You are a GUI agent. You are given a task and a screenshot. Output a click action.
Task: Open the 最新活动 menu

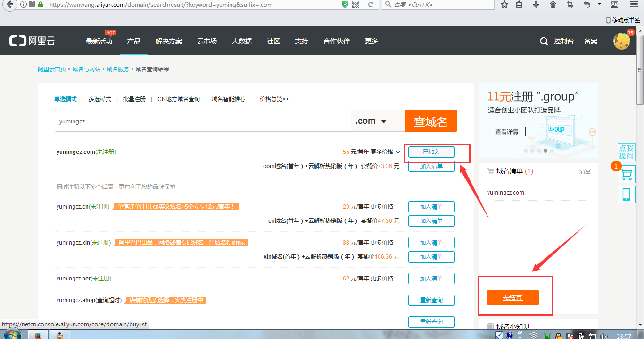pos(99,41)
